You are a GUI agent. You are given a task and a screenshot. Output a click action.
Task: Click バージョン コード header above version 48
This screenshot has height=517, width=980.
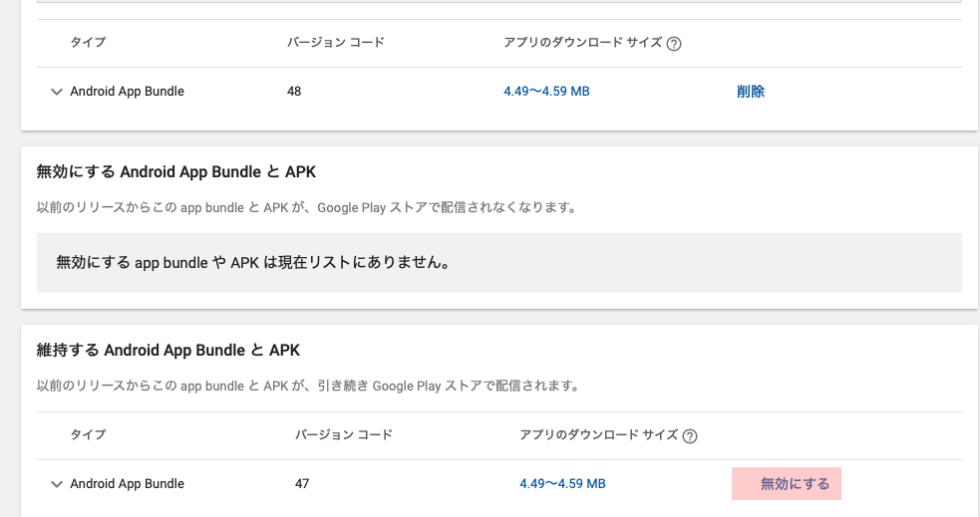pos(335,43)
